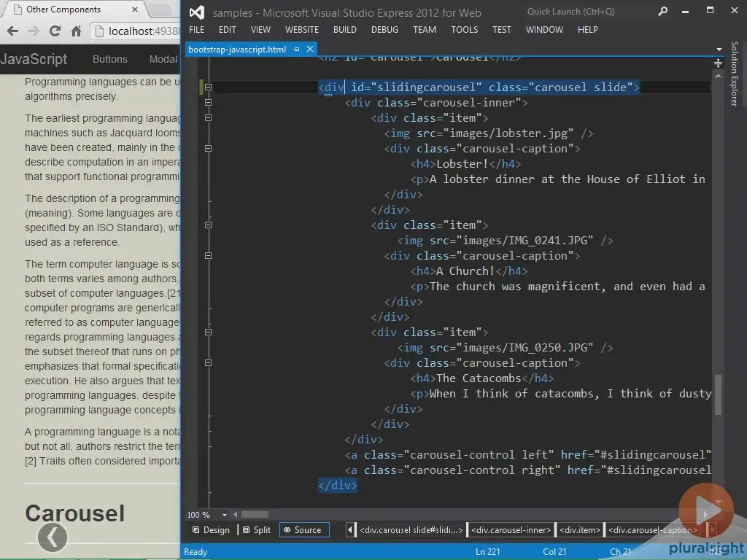Select div.item in the tag breadcrumb bar
Screen dimensions: 747x560
tap(580, 530)
